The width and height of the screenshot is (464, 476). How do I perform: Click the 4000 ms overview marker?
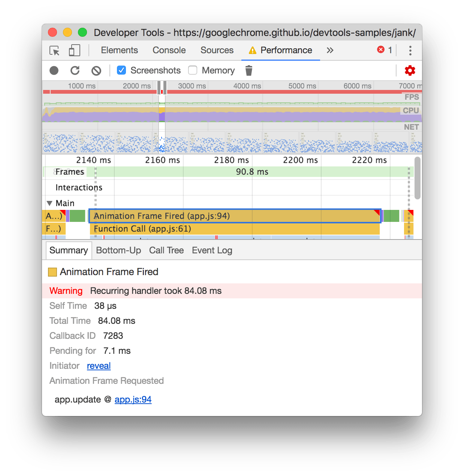point(247,86)
